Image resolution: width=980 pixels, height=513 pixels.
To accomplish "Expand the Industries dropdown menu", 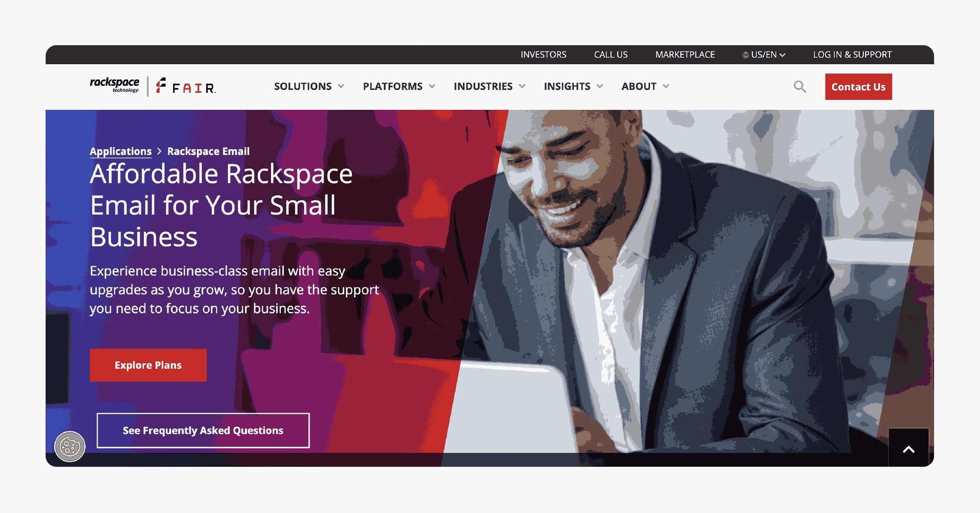I will coord(489,86).
